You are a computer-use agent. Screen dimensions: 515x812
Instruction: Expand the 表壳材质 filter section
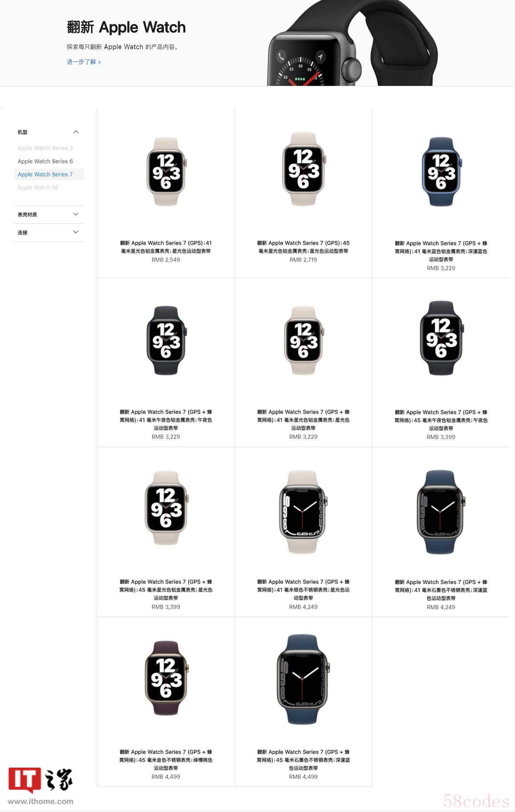pos(49,215)
